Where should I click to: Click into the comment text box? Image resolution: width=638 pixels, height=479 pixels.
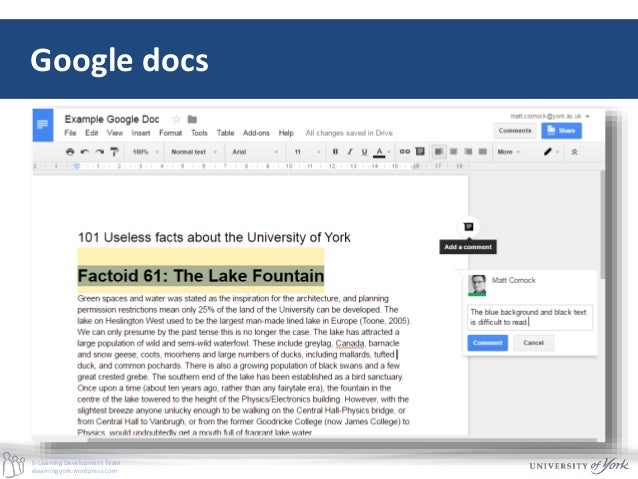[530, 317]
